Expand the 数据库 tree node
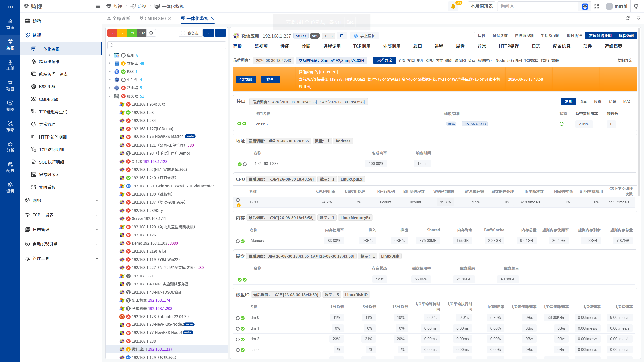The width and height of the screenshot is (644, 362). 110,63
